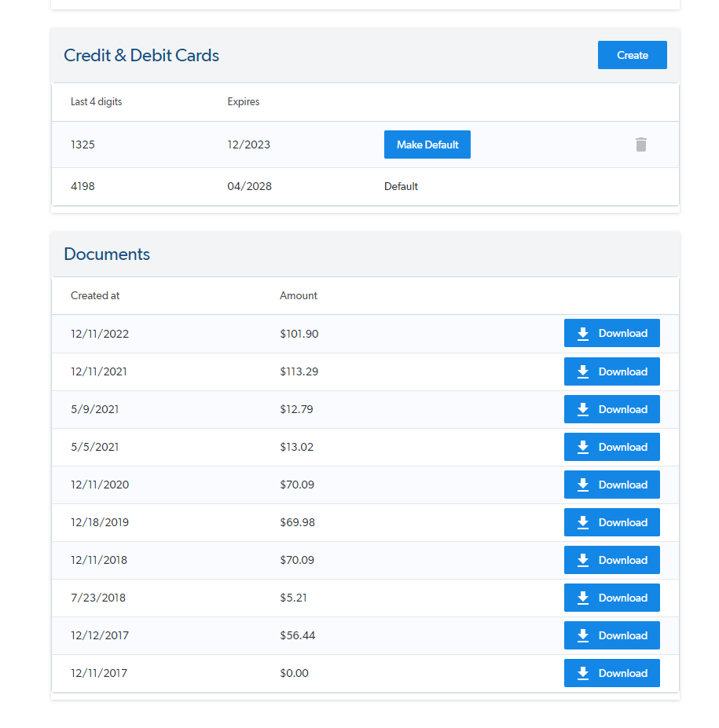This screenshot has height=728, width=719.
Task: Click the Create button for a new card
Action: [x=632, y=55]
